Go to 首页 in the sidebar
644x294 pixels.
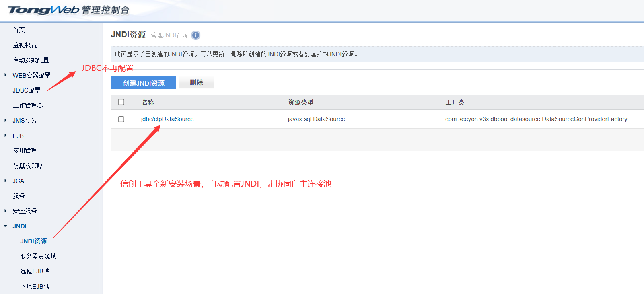coord(19,30)
